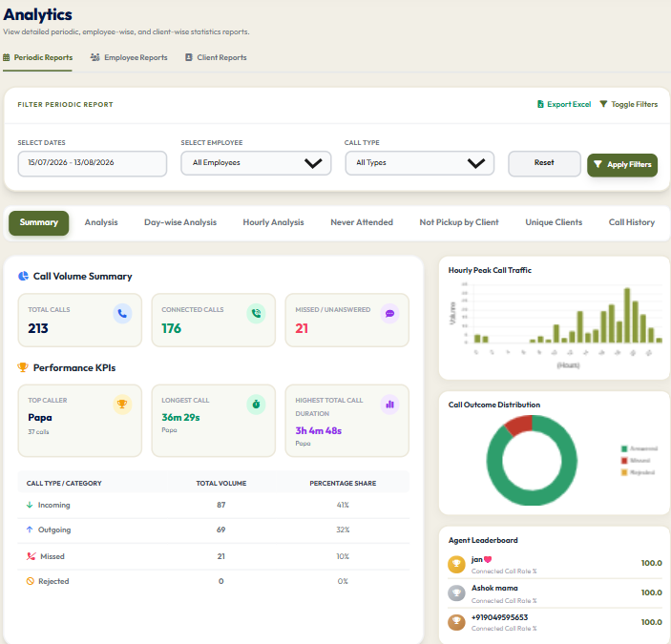
Task: Click the blue up arrow icon beside Outgoing
Action: (x=30, y=530)
